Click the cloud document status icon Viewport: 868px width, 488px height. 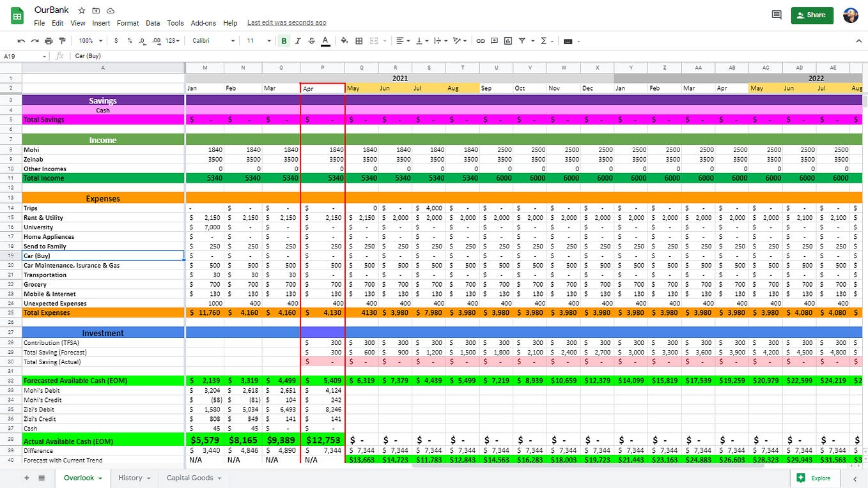pyautogui.click(x=111, y=11)
